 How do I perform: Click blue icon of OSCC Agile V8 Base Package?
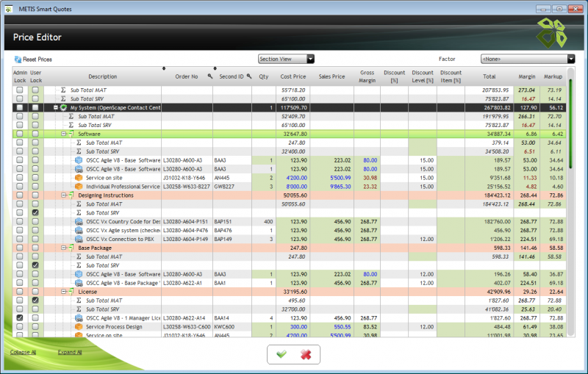(79, 283)
